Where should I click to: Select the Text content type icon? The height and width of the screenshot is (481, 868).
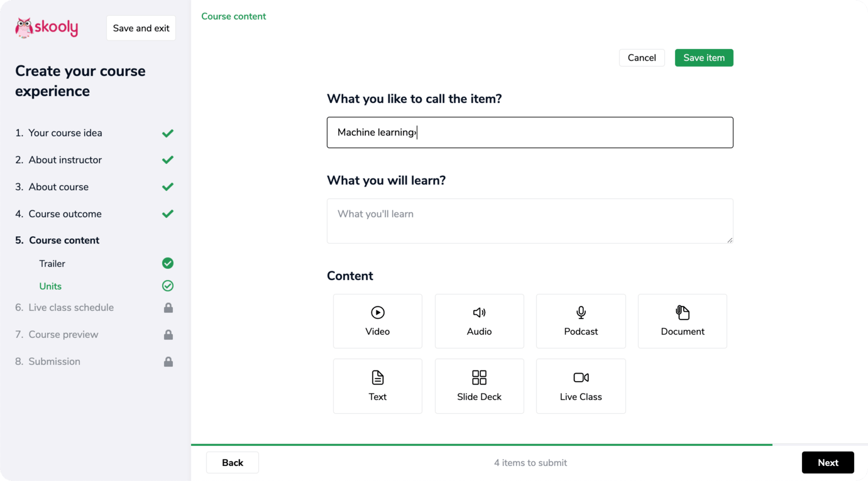pos(377,386)
